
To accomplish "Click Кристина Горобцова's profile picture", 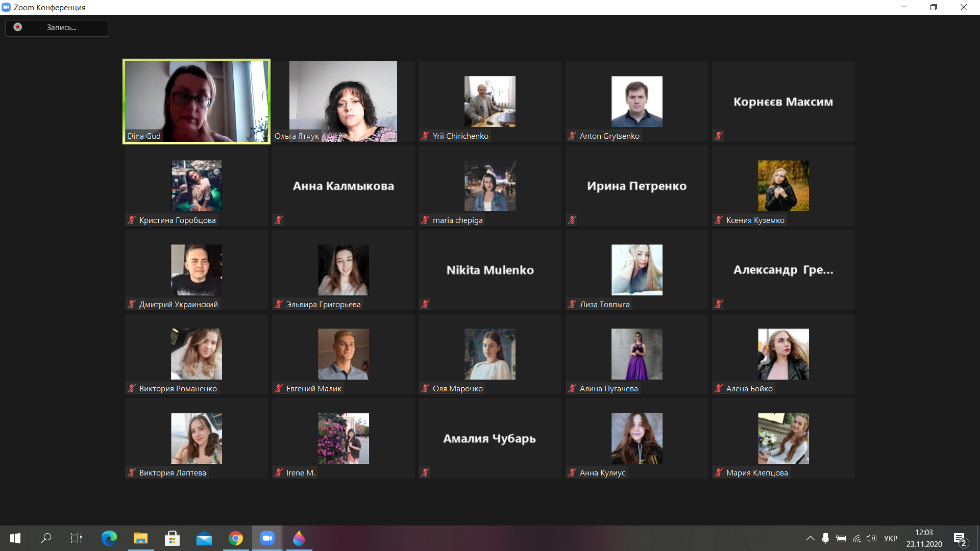I will [197, 186].
